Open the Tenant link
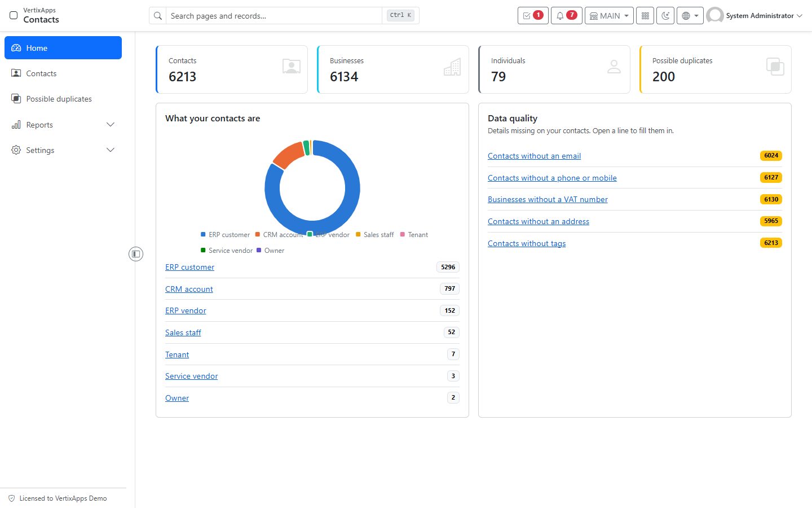 [x=177, y=354]
